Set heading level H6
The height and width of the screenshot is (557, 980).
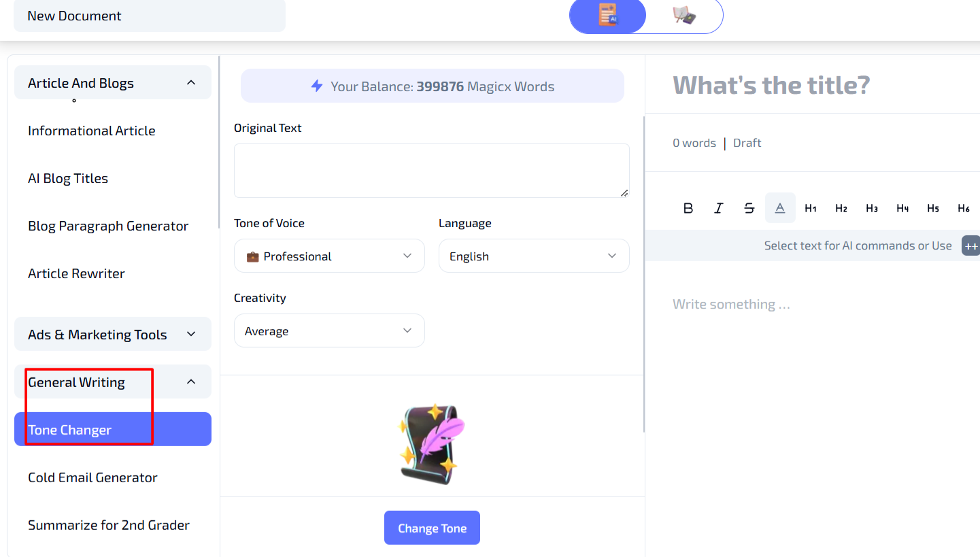(964, 208)
